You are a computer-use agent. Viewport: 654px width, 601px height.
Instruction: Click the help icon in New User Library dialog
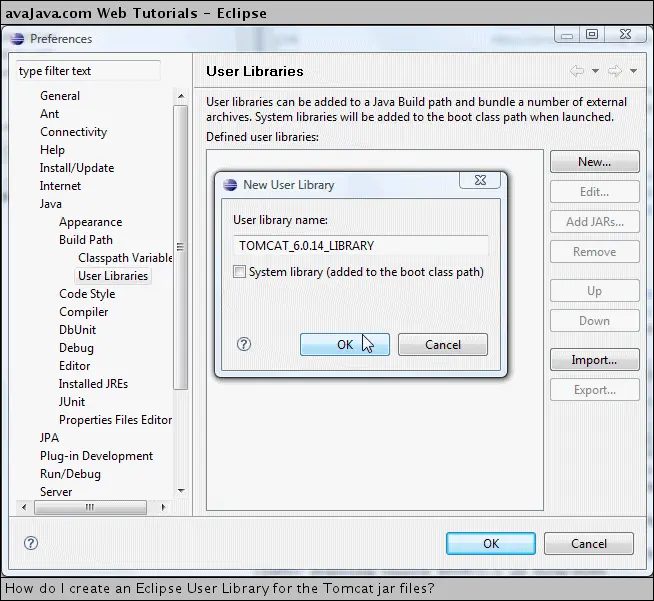(x=244, y=344)
